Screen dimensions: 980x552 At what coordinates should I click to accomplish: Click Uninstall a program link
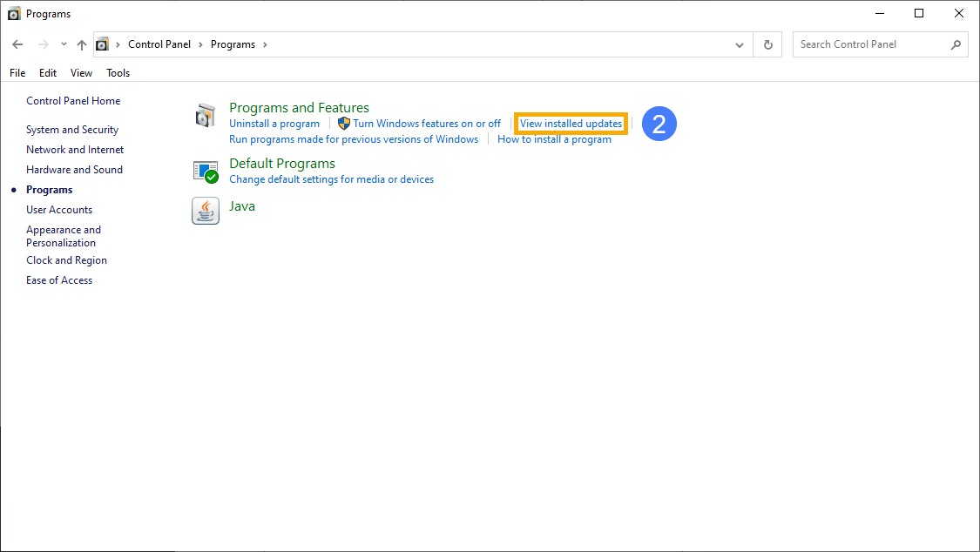[274, 124]
